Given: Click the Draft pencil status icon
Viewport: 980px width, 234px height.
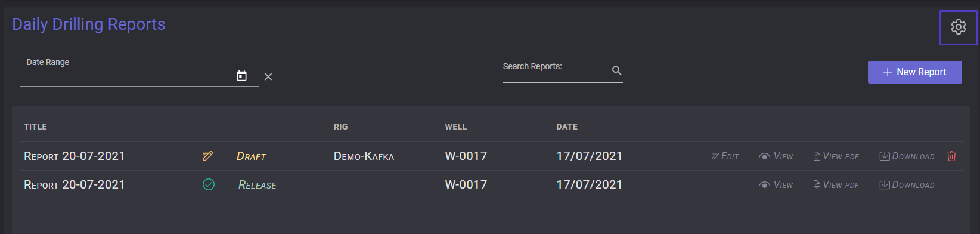Looking at the screenshot, I should tap(207, 156).
